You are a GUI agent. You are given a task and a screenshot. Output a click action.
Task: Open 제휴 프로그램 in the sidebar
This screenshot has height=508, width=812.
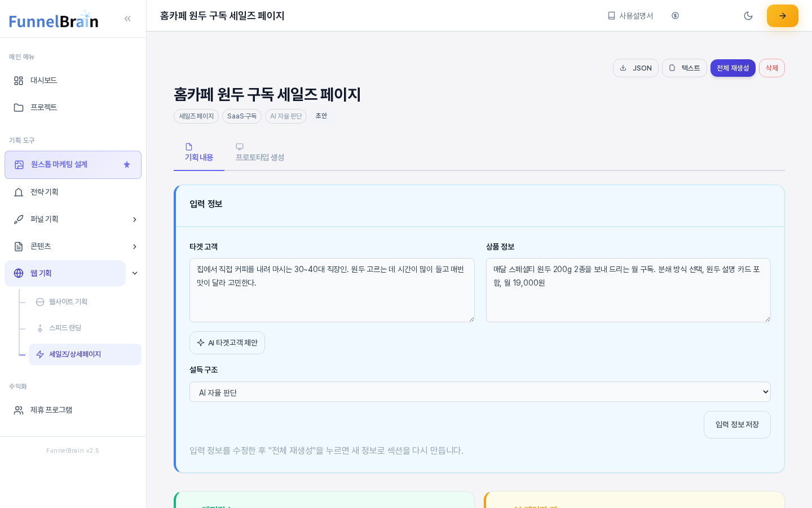point(73,410)
